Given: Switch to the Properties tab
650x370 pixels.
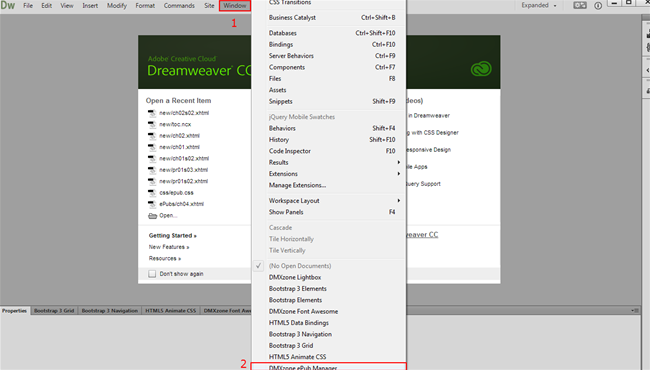Looking at the screenshot, I should coord(15,311).
